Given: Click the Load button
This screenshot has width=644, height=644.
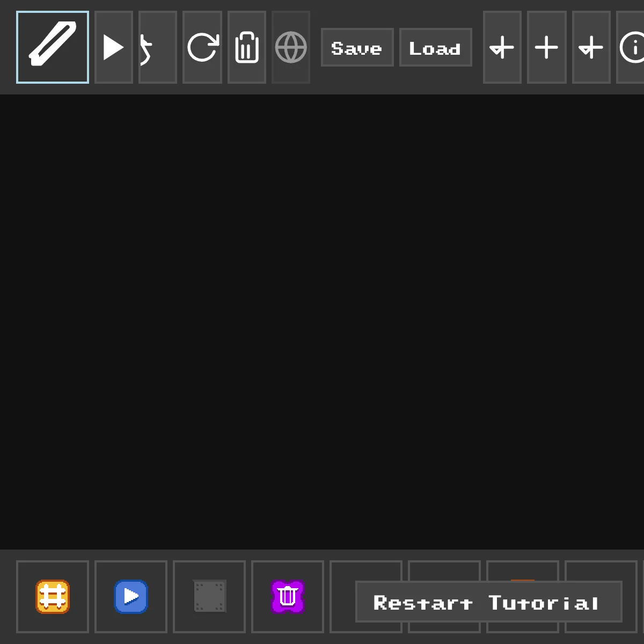Looking at the screenshot, I should click(436, 47).
